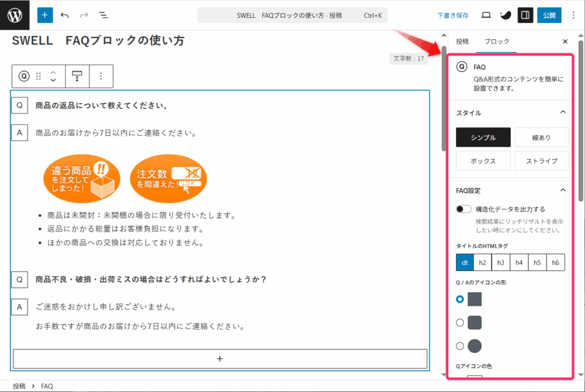Click the undo arrow icon

click(65, 15)
